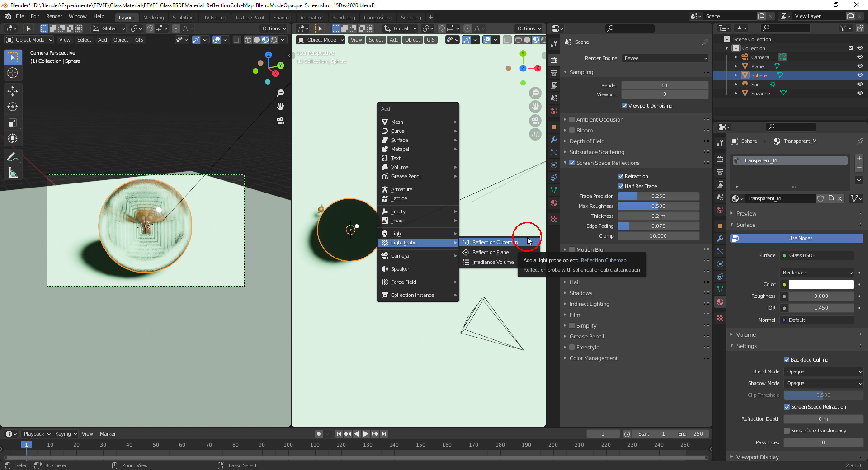The height and width of the screenshot is (470, 868).
Task: Enable the Bloom effect
Action: click(572, 130)
